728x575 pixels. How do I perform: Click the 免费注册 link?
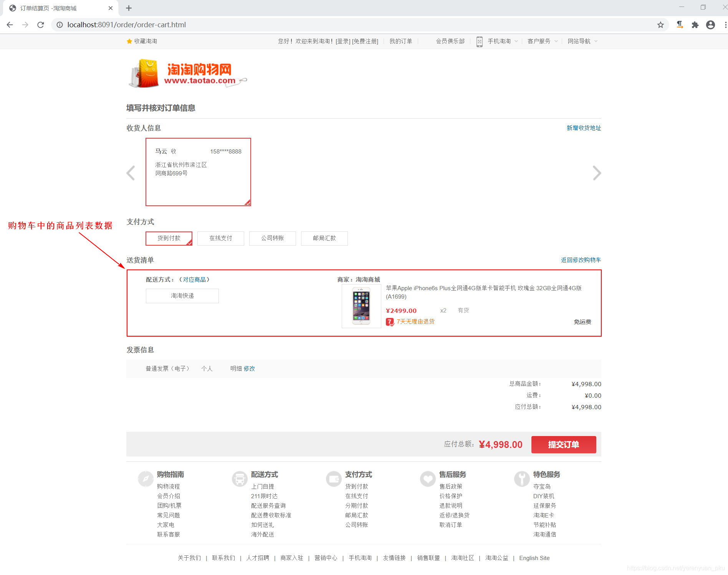coord(365,41)
